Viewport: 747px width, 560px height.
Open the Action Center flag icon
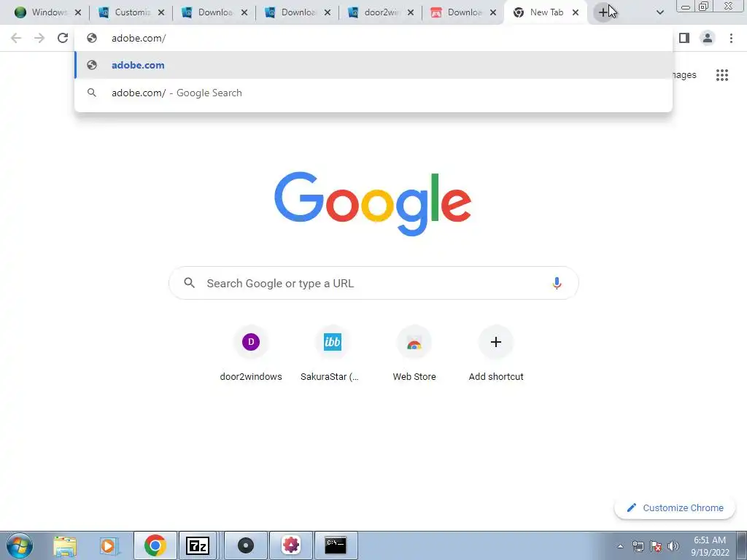656,546
